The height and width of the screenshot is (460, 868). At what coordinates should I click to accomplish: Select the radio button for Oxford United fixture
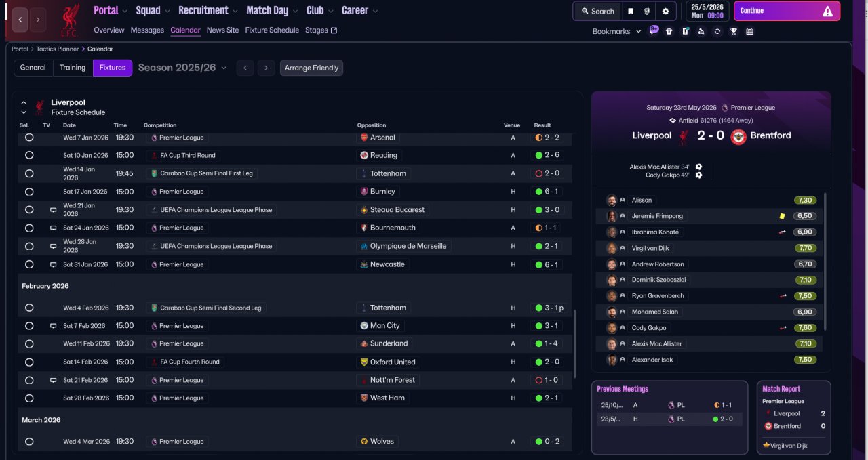click(29, 362)
